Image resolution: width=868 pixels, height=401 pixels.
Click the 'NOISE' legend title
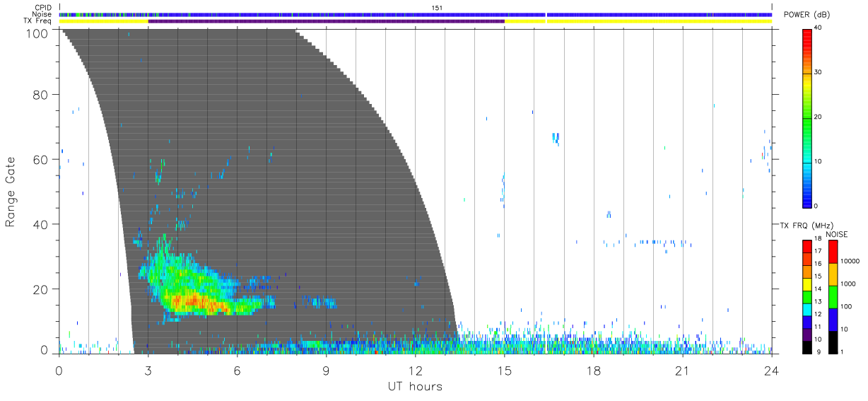pos(838,234)
